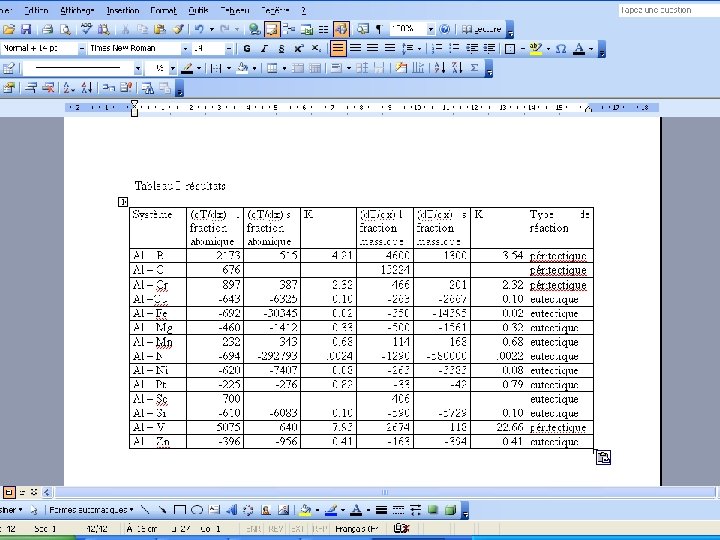The width and height of the screenshot is (720, 540).
Task: Open the Format menu
Action: (163, 10)
